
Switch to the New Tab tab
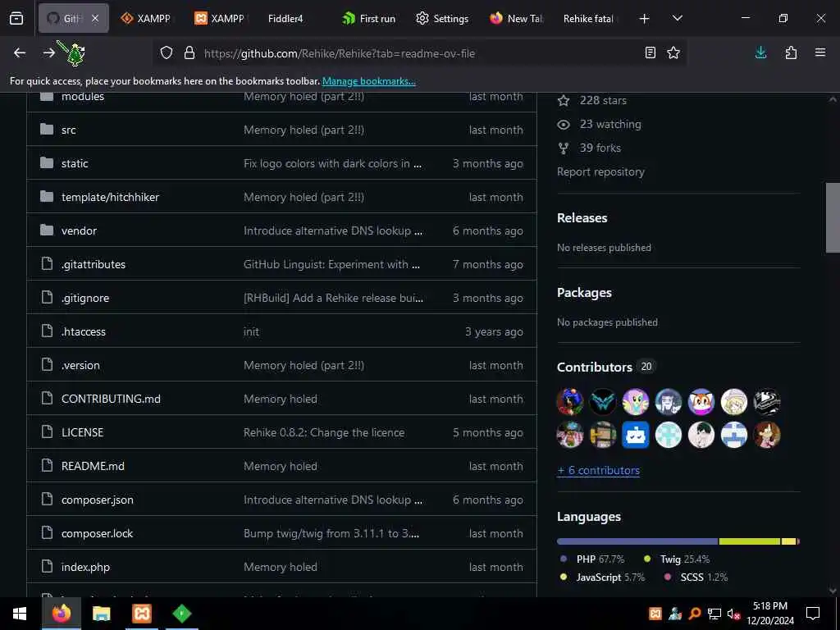[x=517, y=18]
